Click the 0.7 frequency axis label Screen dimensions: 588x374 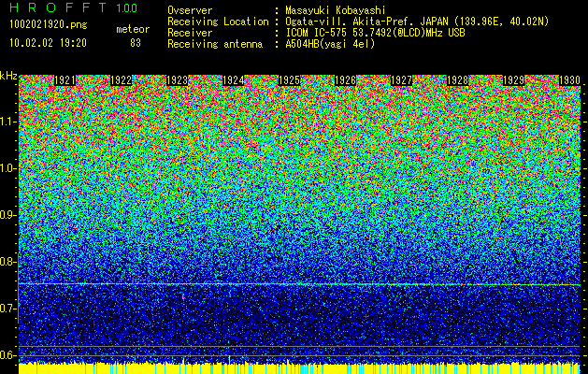[x=7, y=309]
